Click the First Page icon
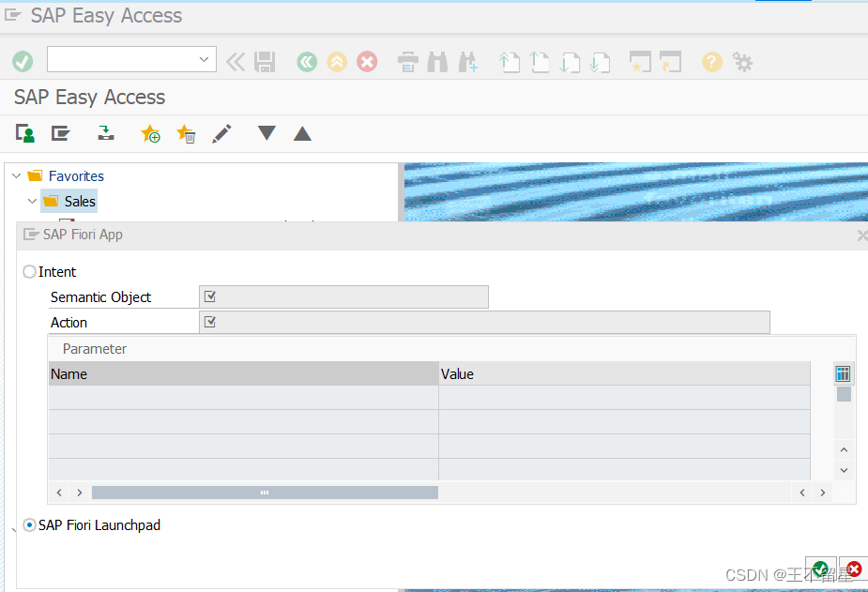 pyautogui.click(x=510, y=62)
